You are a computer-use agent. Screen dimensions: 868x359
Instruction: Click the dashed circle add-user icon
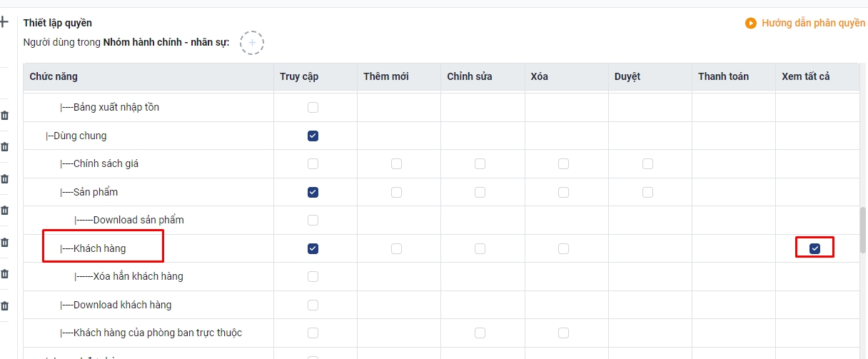[x=252, y=43]
